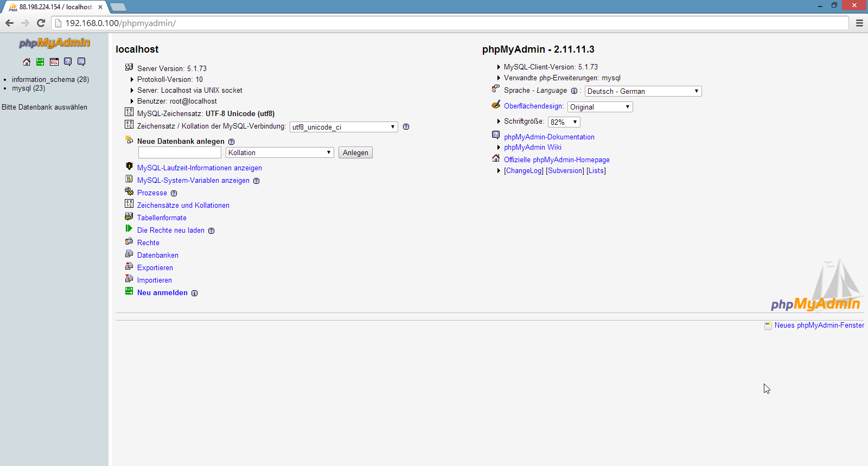Click the browser Back arrow button
Screen dimensions: 868x466
[x=9, y=23]
